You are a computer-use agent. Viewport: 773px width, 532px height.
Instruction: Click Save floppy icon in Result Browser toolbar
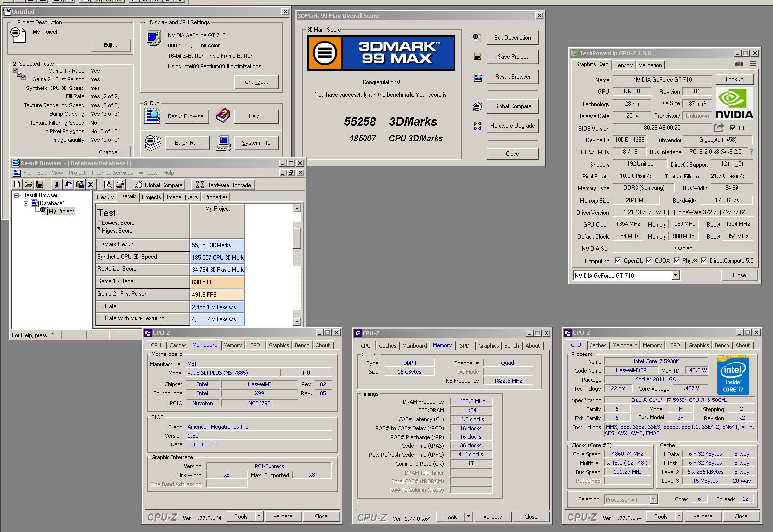pos(40,184)
